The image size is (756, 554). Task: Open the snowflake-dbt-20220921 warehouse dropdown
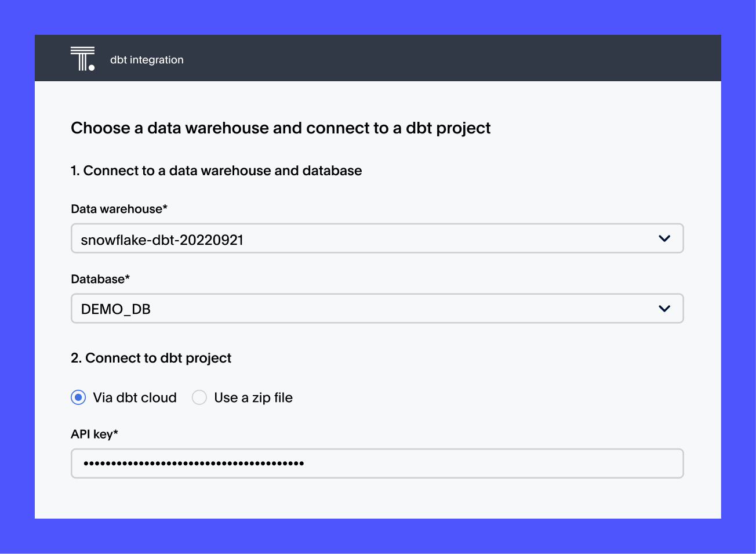pos(377,238)
